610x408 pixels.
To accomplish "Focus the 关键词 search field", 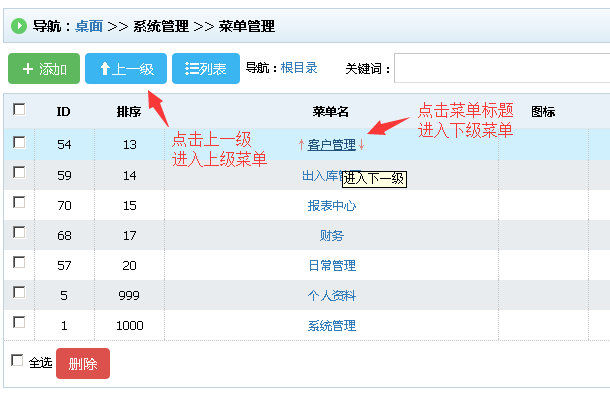I will (500, 69).
